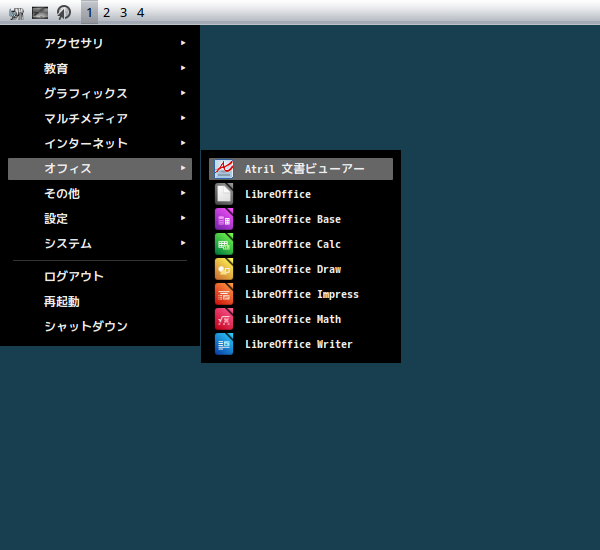Expand the システム submenu arrow
The width and height of the screenshot is (600, 550).
183,243
